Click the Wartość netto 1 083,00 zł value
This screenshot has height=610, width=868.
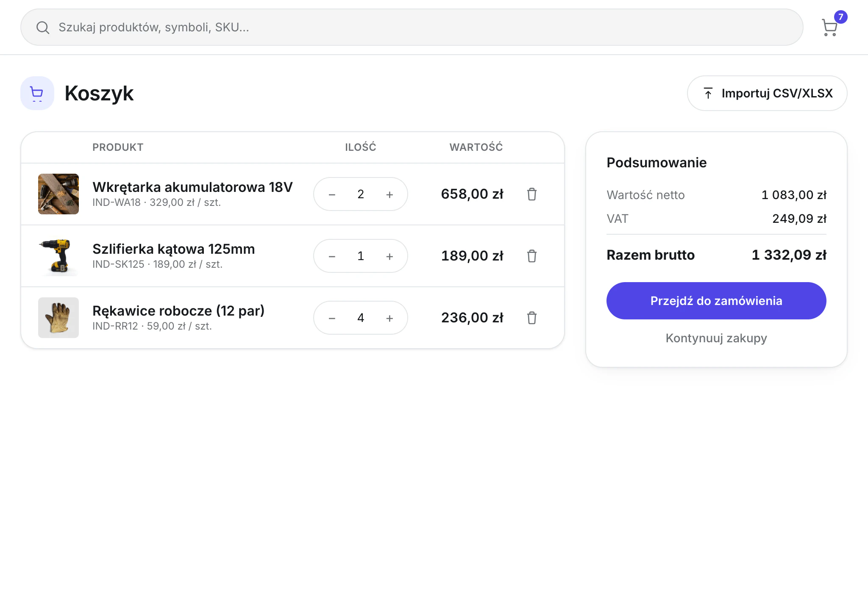(794, 195)
